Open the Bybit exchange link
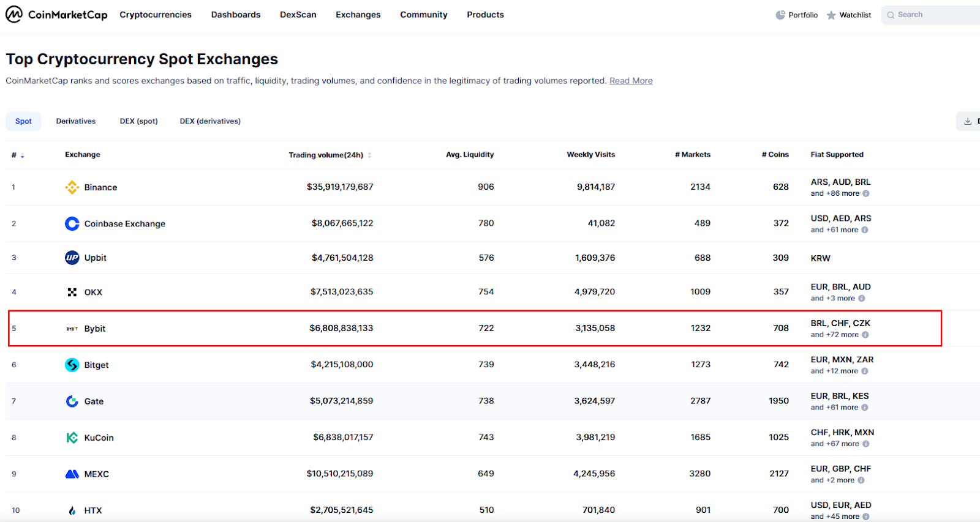 click(95, 329)
